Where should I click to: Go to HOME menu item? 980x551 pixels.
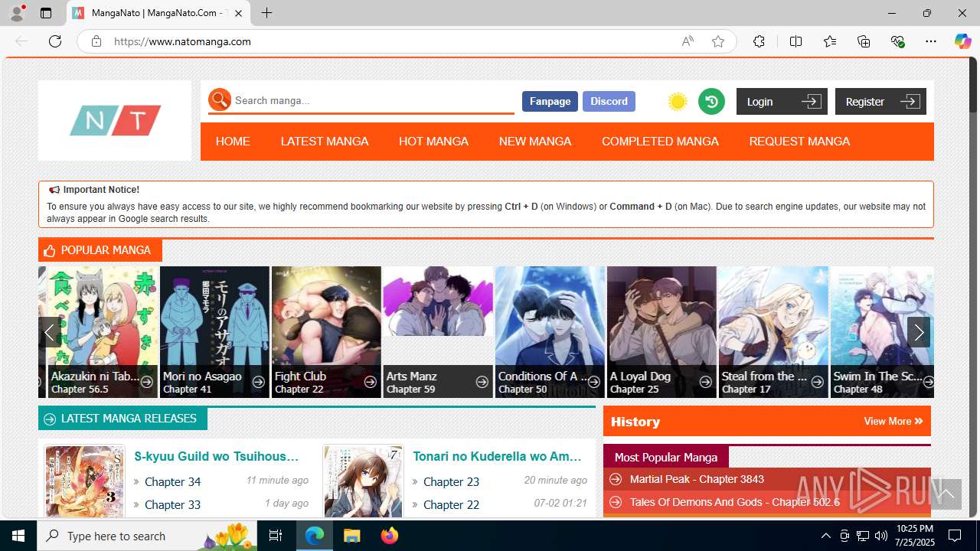(233, 142)
